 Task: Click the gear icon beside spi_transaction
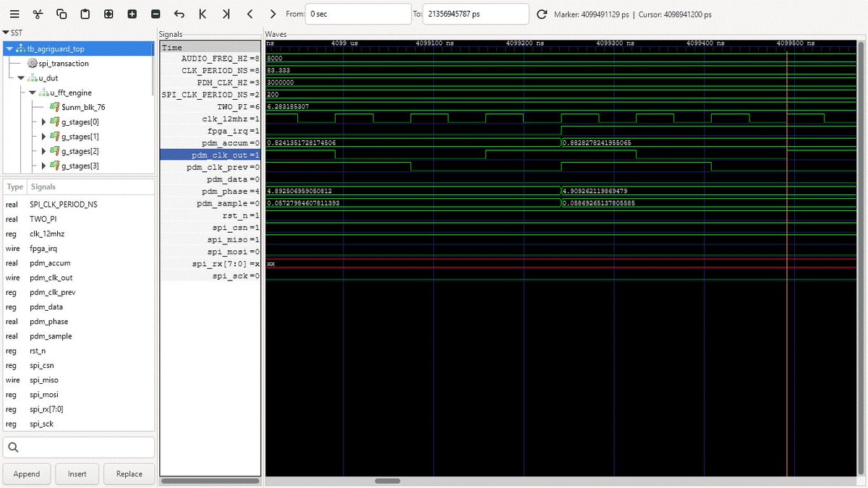click(33, 63)
